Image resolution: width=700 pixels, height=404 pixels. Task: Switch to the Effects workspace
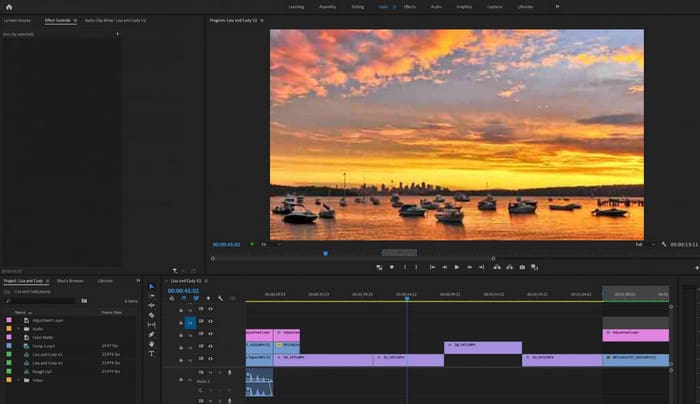(409, 7)
